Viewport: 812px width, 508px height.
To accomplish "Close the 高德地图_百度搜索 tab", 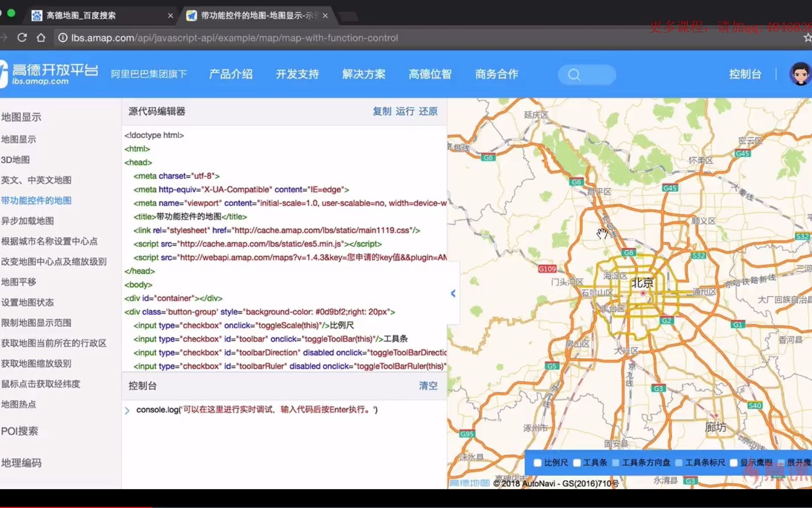I will click(171, 16).
